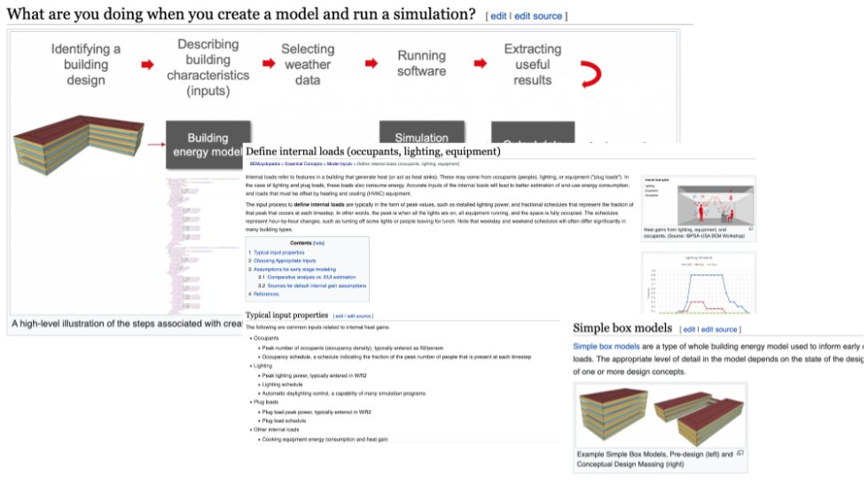Jump to Typical input properties in Contents

(x=278, y=252)
